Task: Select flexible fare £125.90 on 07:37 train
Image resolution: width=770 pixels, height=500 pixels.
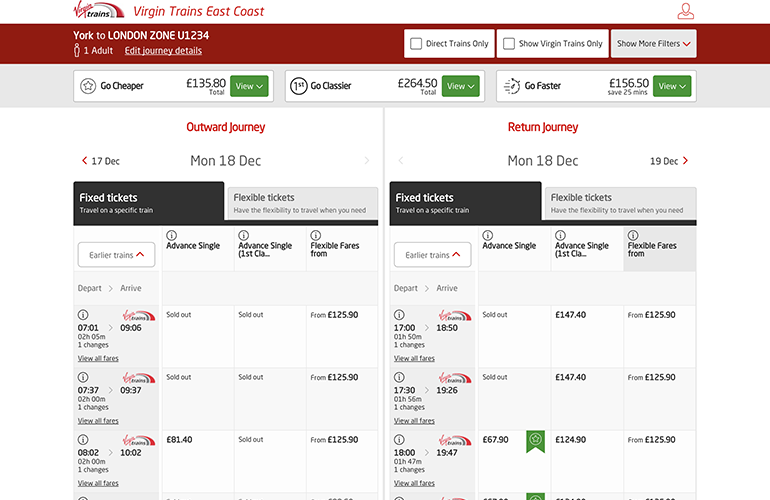Action: click(x=334, y=377)
